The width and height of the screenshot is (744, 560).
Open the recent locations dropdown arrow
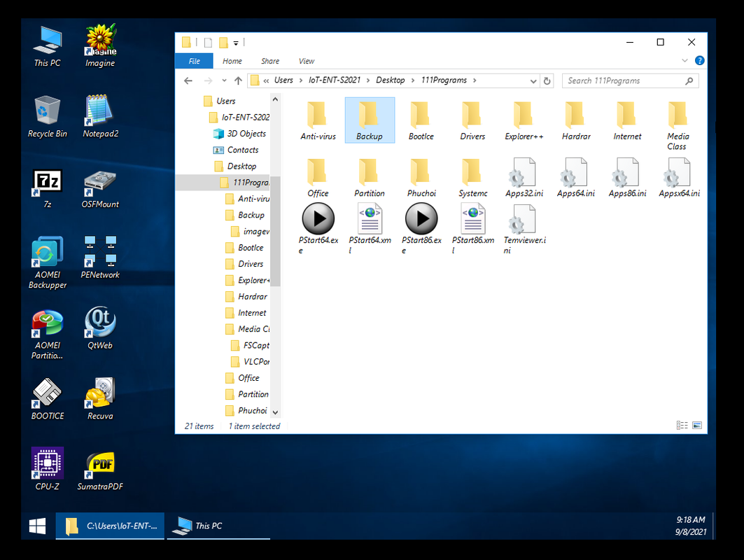(224, 80)
